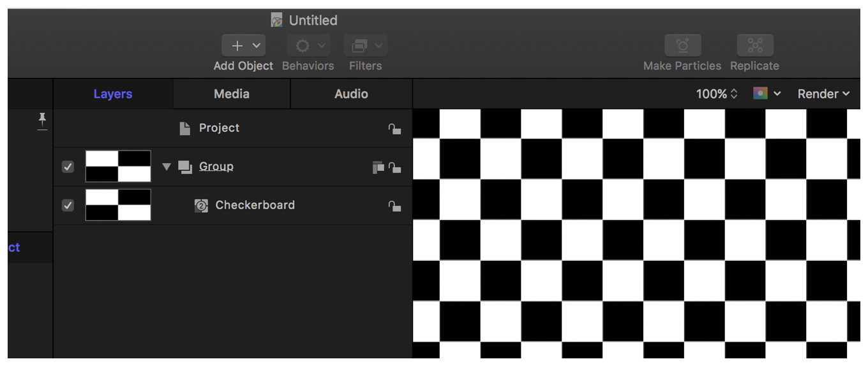Click the Group 2D/3D stack icon
Viewport: 868px width, 366px height.
coord(378,167)
